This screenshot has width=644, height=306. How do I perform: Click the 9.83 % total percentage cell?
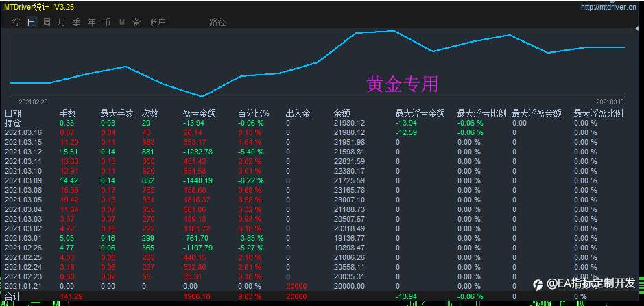[250, 296]
